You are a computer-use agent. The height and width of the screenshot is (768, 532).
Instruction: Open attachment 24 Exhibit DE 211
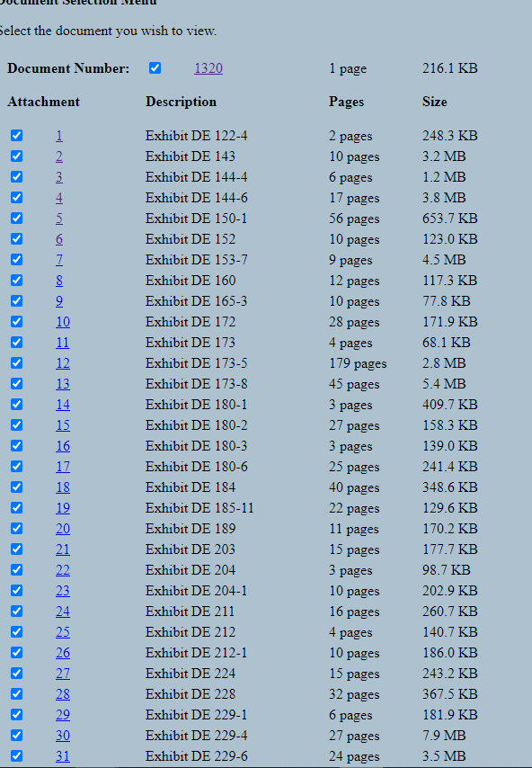[63, 612]
